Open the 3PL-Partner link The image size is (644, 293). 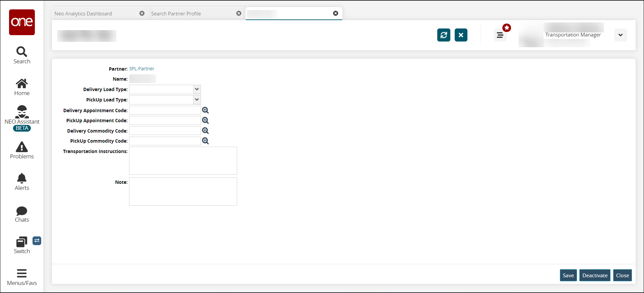(142, 69)
